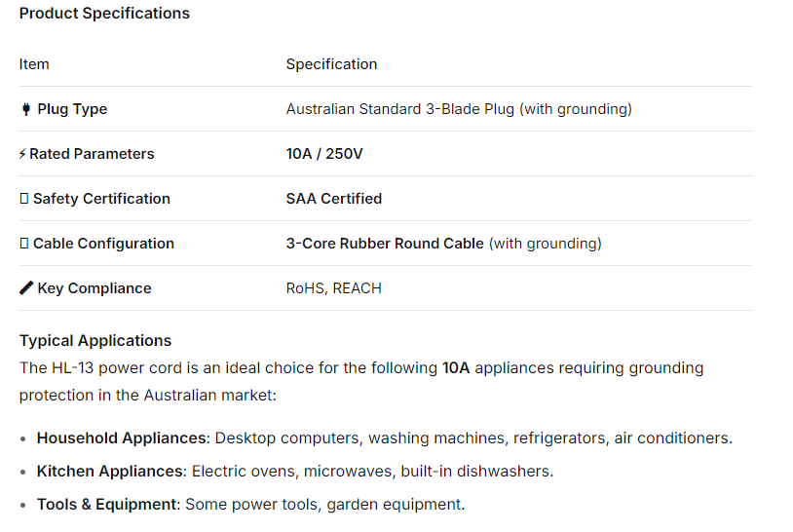Click the plug icon beside Plug Type
This screenshot has width=793, height=532.
[x=25, y=109]
